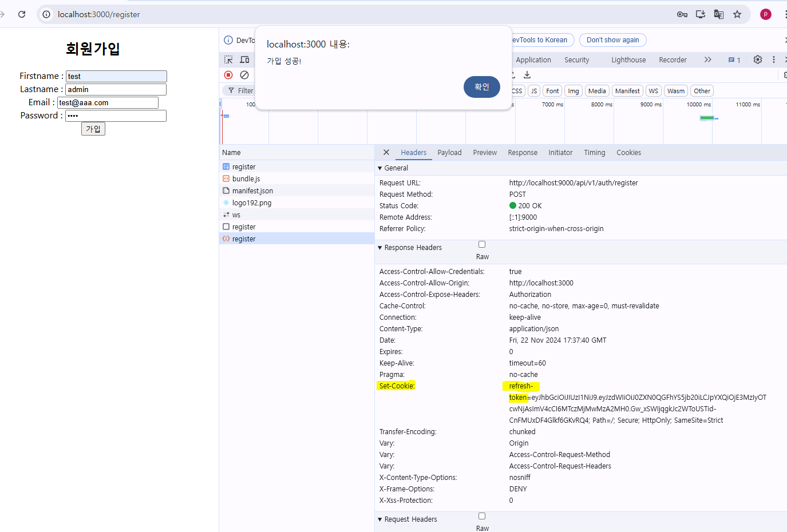Enable Raw view for Request Headers
This screenshot has width=787, height=532.
coord(482,516)
